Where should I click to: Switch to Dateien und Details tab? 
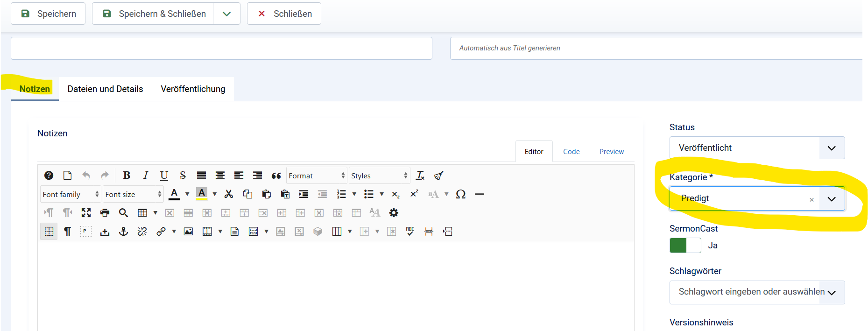coord(105,89)
